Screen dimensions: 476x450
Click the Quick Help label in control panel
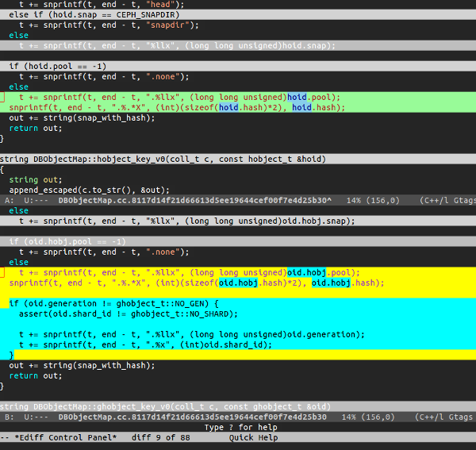point(254,437)
